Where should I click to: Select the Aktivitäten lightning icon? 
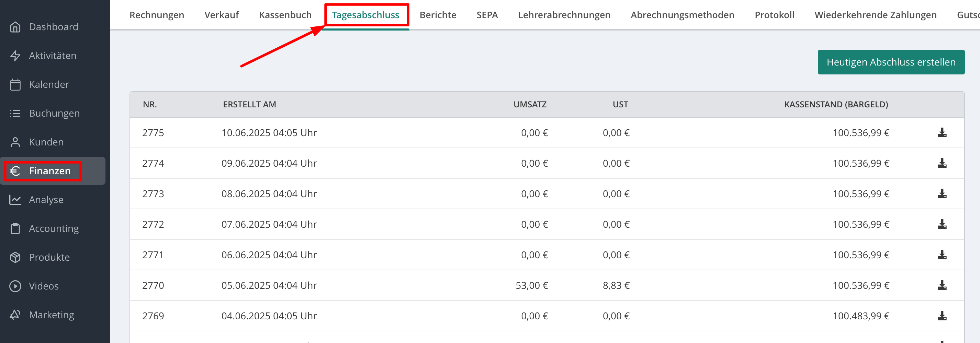click(15, 56)
